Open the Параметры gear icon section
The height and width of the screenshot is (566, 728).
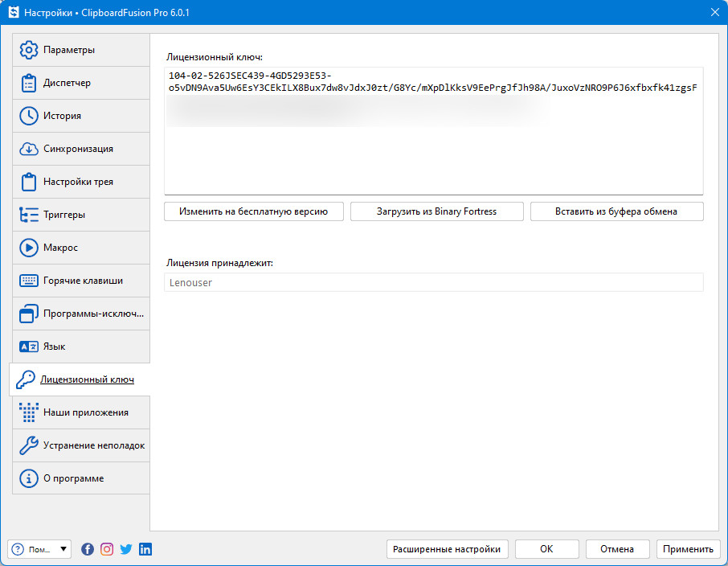29,50
